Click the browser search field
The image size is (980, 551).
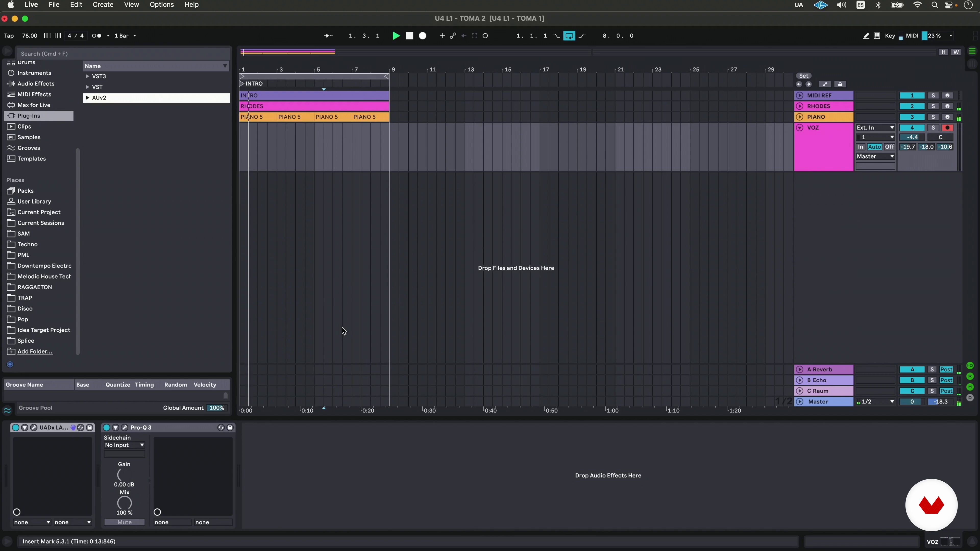click(122, 54)
